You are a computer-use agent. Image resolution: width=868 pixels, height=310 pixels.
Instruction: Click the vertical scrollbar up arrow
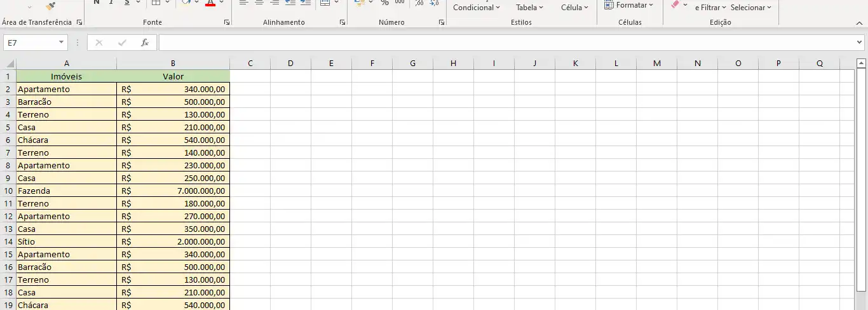(x=862, y=64)
